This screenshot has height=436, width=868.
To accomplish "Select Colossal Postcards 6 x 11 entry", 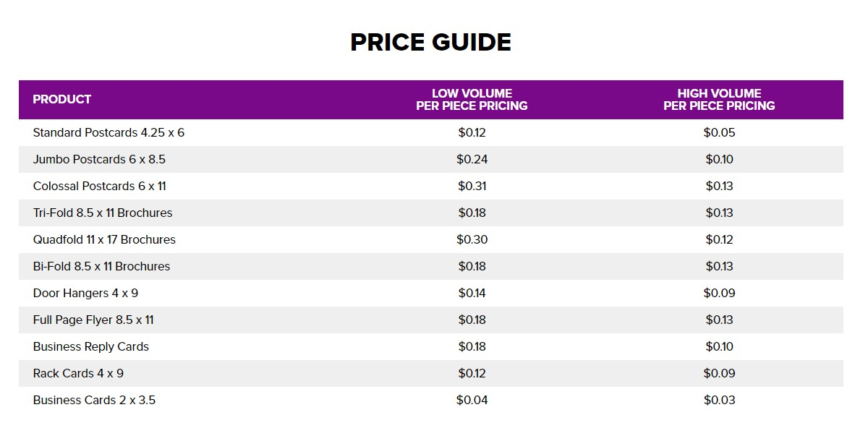I will [x=99, y=187].
